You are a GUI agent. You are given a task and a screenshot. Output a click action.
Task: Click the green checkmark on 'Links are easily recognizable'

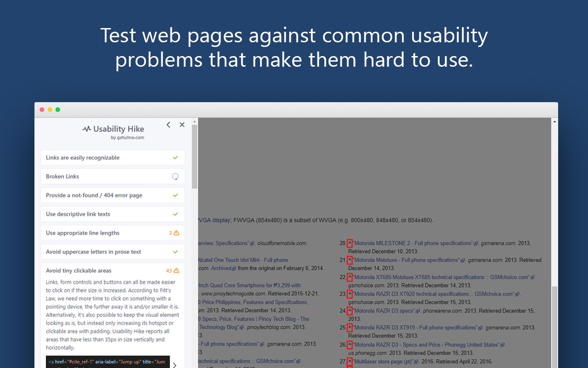pyautogui.click(x=175, y=157)
